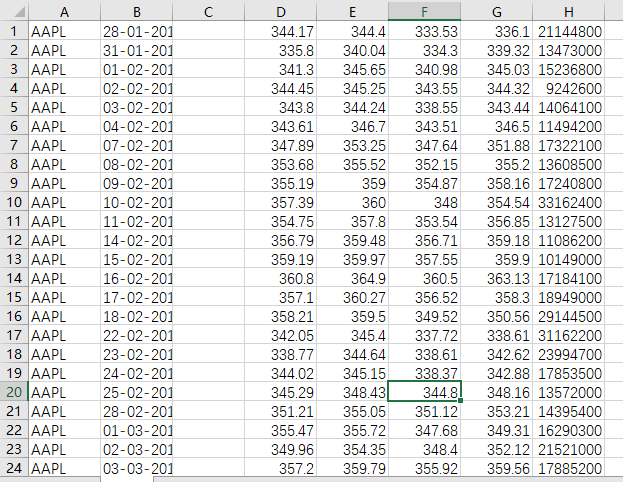
Task: Click cell containing 347.68
Action: (424, 430)
